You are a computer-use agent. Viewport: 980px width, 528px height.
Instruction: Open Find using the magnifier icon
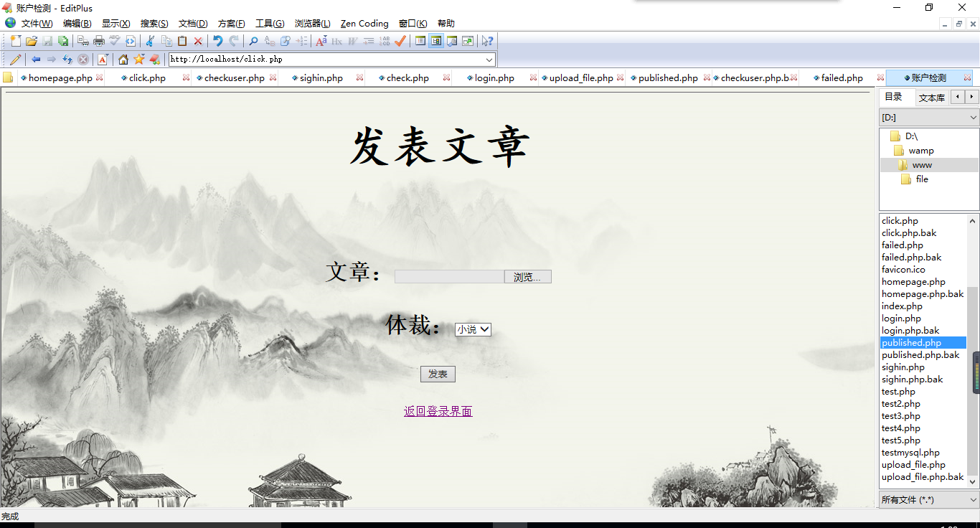pos(253,41)
